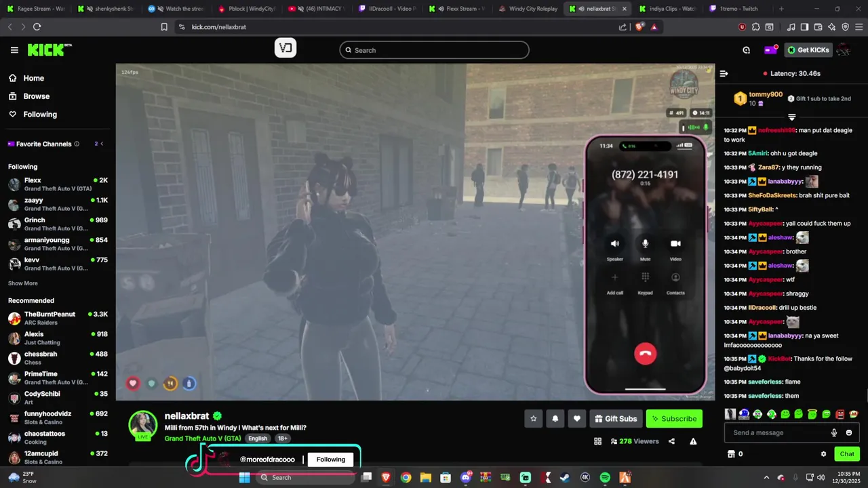Share the stream using share icon
Image resolution: width=868 pixels, height=488 pixels.
[x=671, y=441]
